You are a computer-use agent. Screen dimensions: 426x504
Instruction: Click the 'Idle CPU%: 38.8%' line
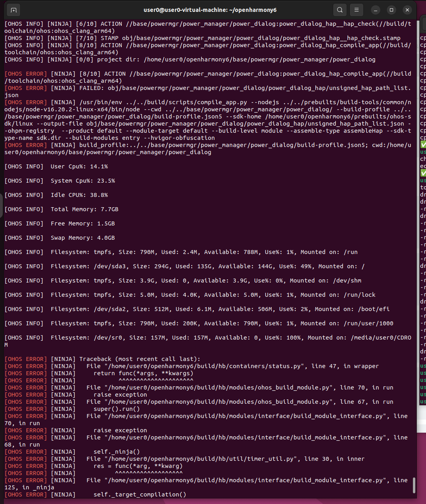[56, 195]
